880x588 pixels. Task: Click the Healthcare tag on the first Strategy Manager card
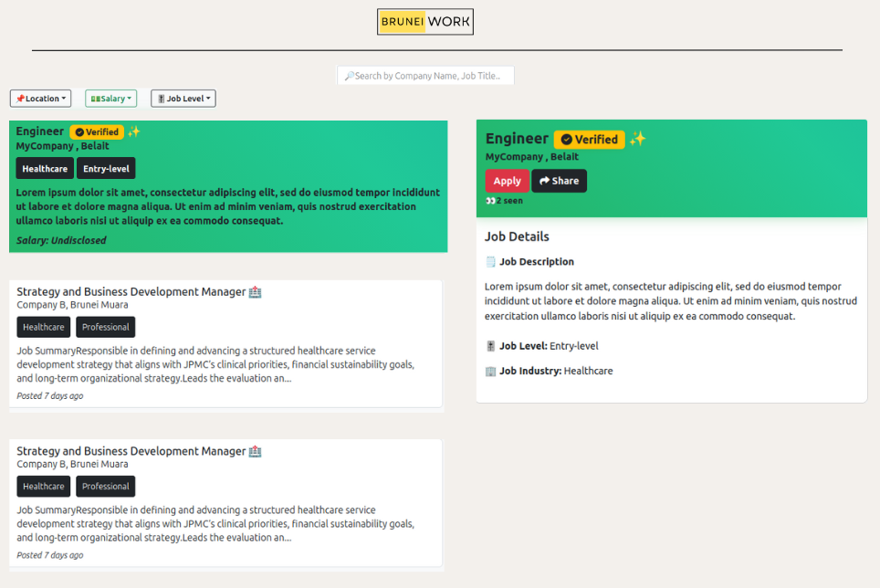pyautogui.click(x=43, y=327)
